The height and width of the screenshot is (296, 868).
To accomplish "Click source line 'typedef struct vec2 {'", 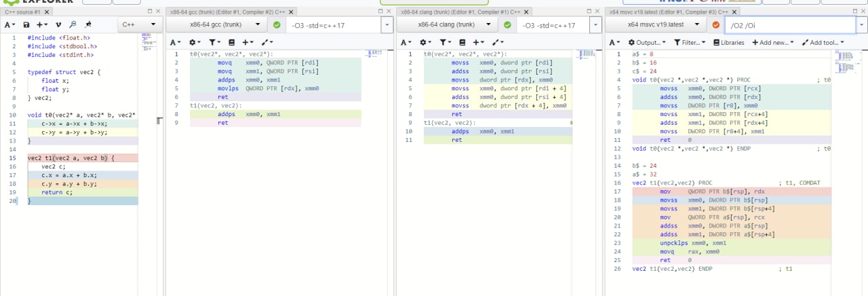I will [x=64, y=72].
